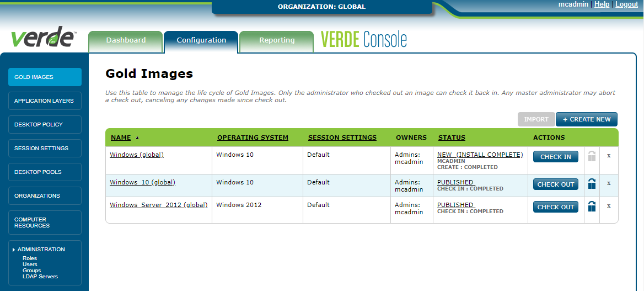This screenshot has width=644, height=291.
Task: Click the ADMINISTRATION sidebar heading
Action: [41, 250]
